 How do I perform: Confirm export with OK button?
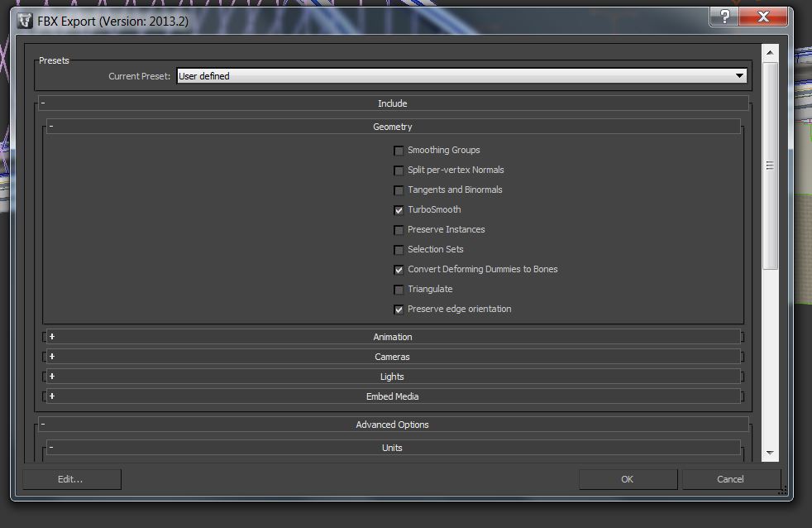point(628,479)
